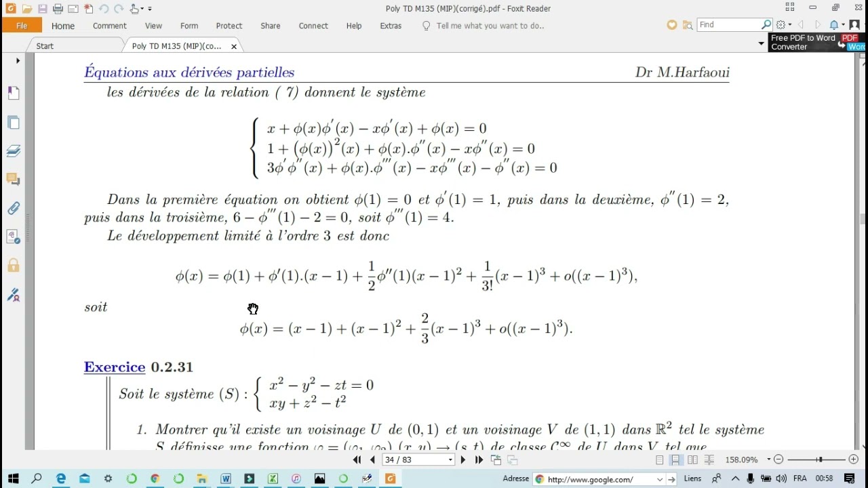Open the Connect ribbon tab

(313, 26)
